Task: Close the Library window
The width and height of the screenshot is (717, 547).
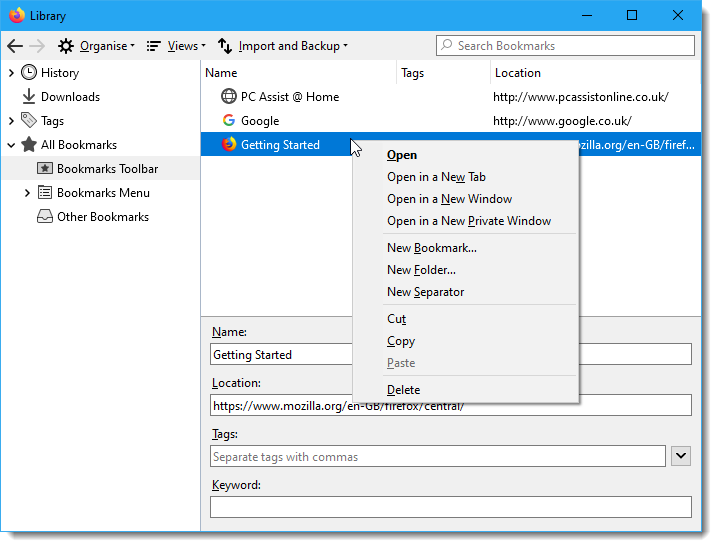Action: pyautogui.click(x=678, y=16)
